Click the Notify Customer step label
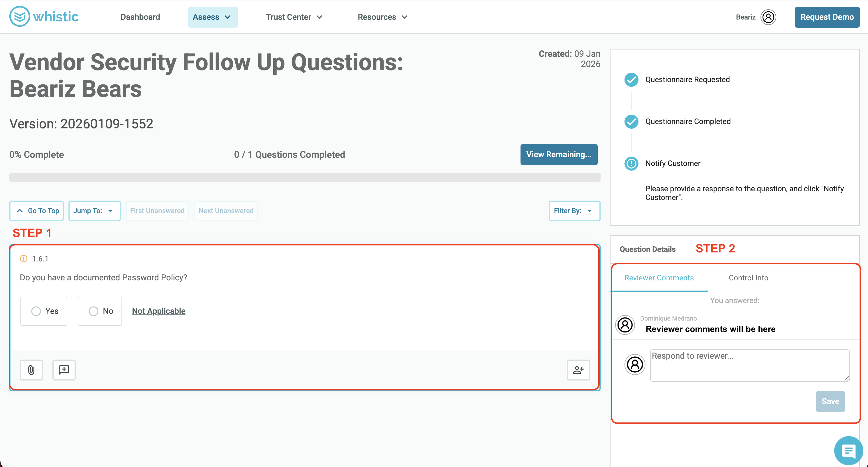The width and height of the screenshot is (868, 467). pyautogui.click(x=673, y=164)
